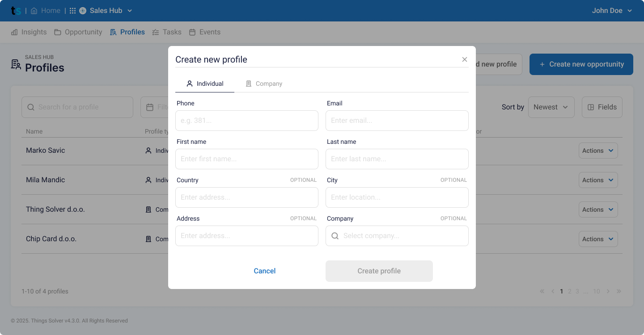
Task: Select page 3 in pagination
Action: 577,291
